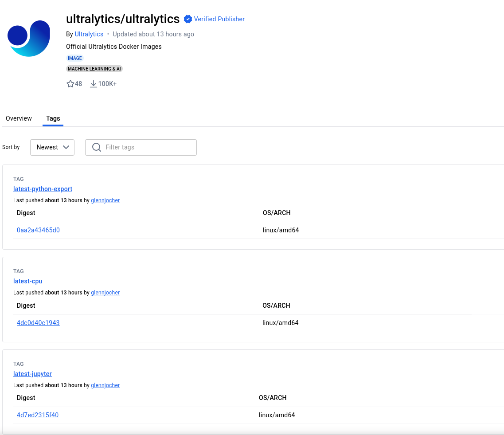Viewport: 504px width, 435px height.
Task: Open digest 0aa2a43465d0
Action: click(38, 230)
